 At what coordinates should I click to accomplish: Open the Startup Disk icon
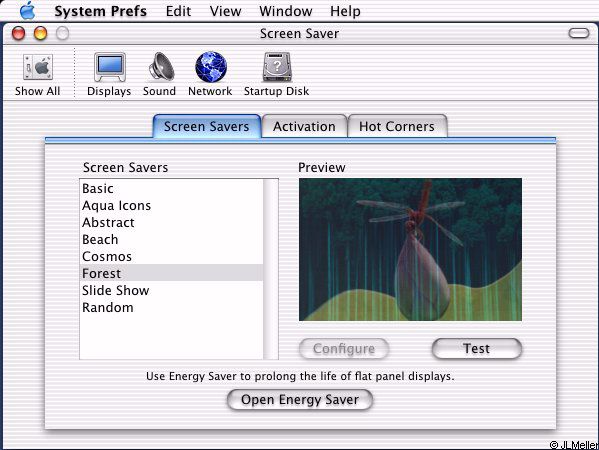[277, 67]
